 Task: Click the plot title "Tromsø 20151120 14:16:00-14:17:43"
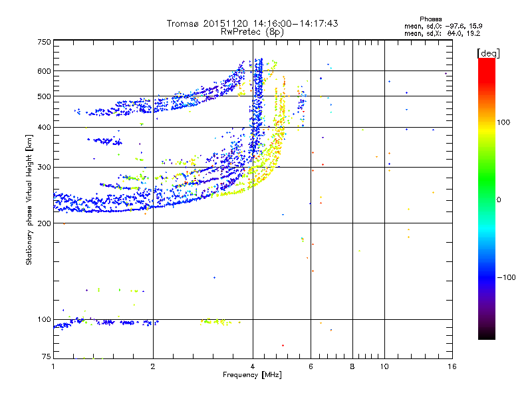(252, 23)
